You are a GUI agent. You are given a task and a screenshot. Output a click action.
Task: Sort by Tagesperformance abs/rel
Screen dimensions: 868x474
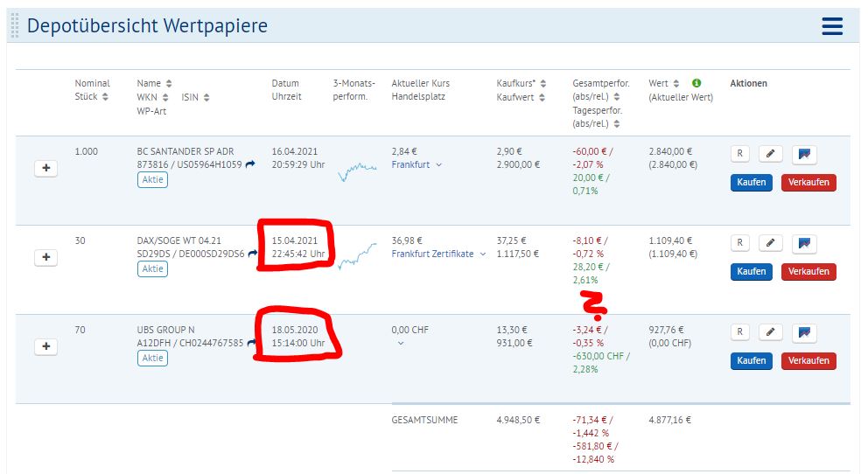tap(617, 124)
